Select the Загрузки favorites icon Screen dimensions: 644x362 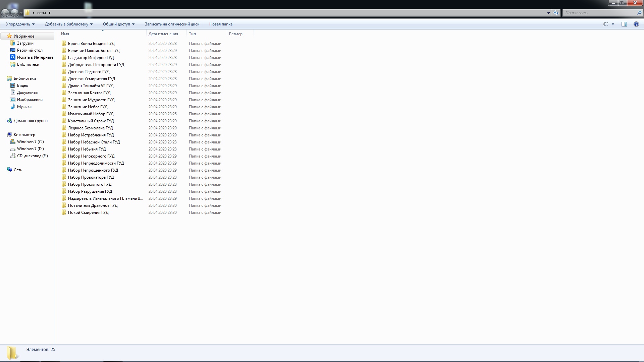(13, 43)
